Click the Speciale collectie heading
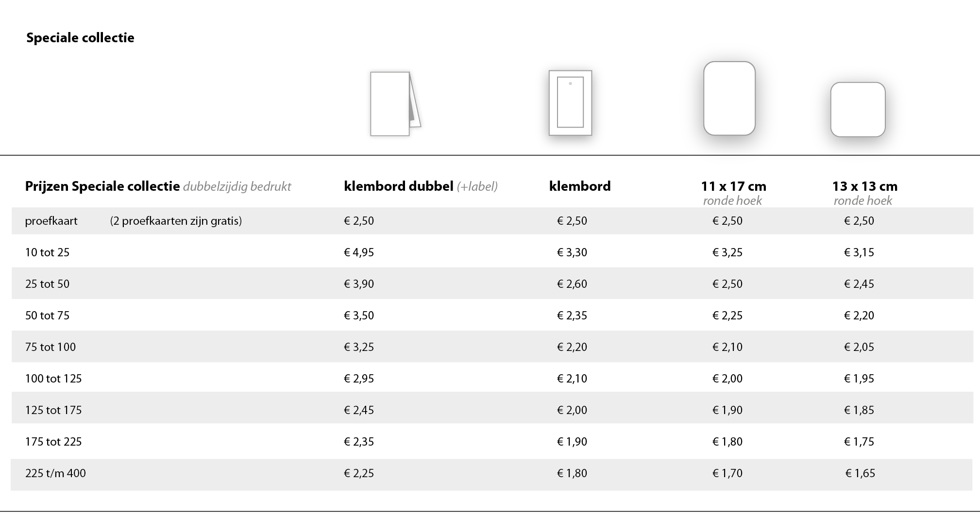 pos(80,38)
